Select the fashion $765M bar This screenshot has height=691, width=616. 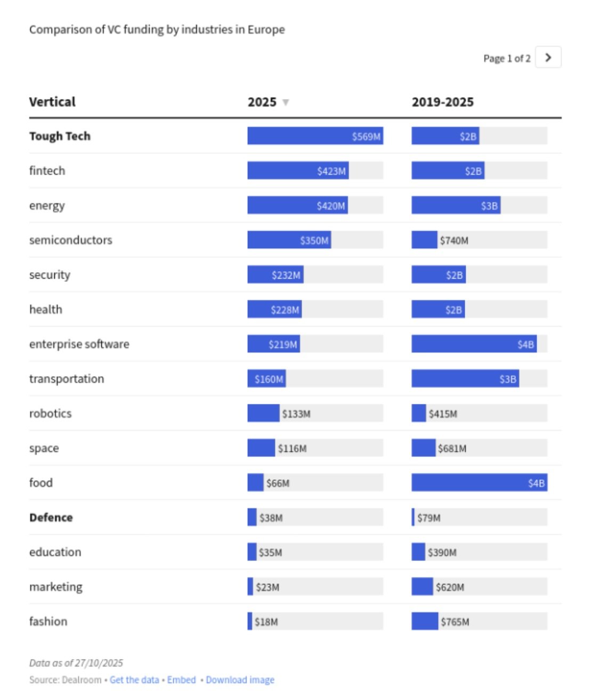(424, 621)
